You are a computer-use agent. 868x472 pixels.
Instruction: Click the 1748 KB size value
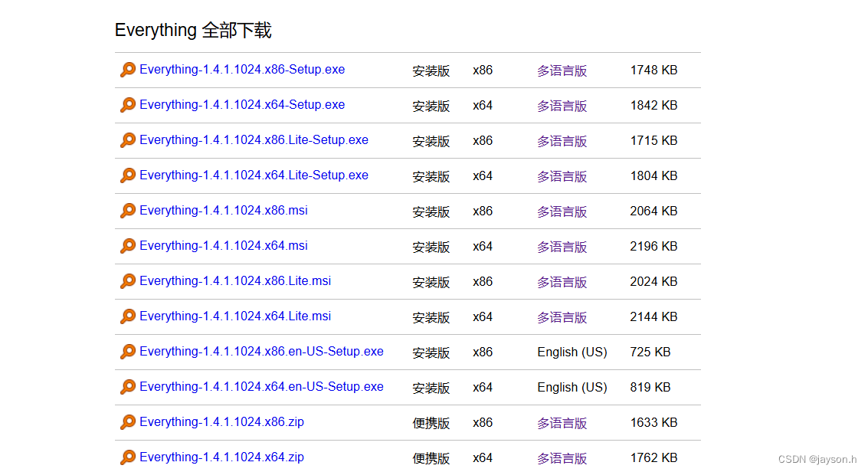pos(653,70)
